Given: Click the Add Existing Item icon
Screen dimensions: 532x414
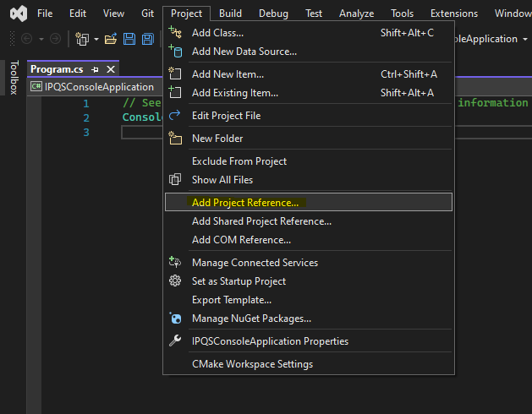Looking at the screenshot, I should (175, 92).
